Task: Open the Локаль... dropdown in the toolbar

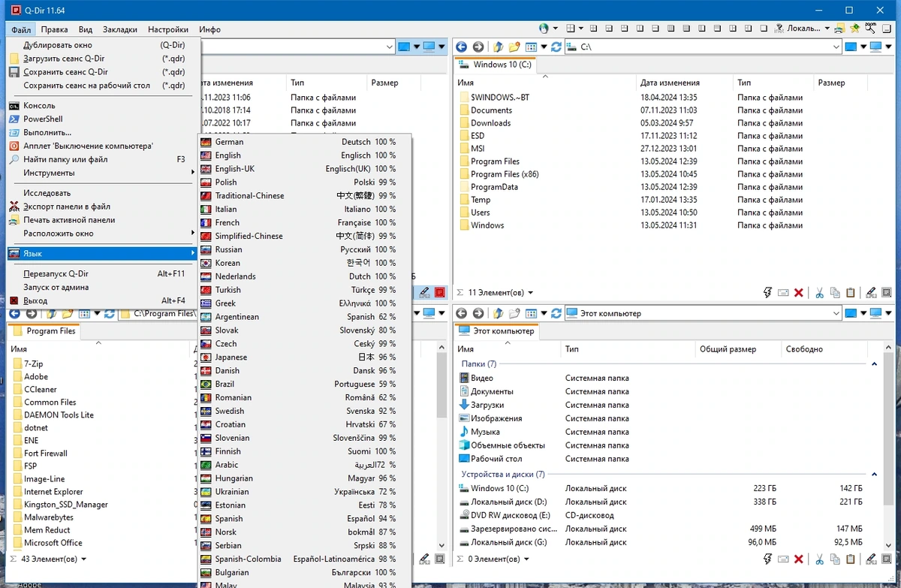Action: pyautogui.click(x=809, y=29)
